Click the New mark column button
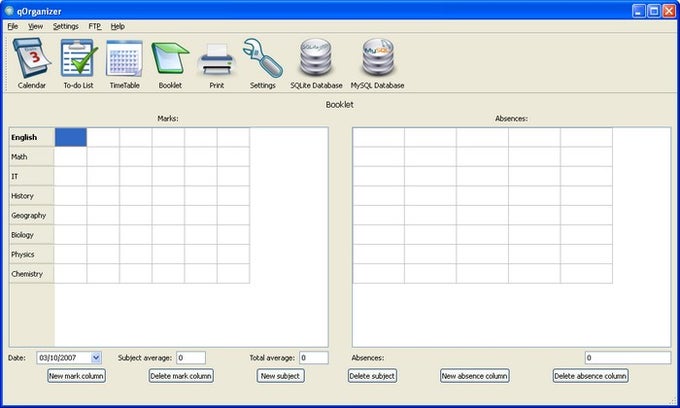The image size is (680, 408). coord(76,376)
